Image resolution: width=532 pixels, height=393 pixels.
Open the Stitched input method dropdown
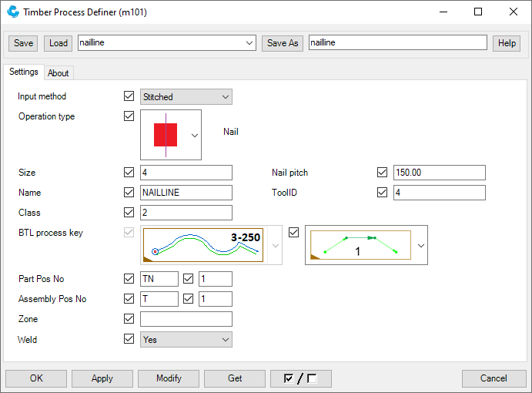(x=186, y=97)
